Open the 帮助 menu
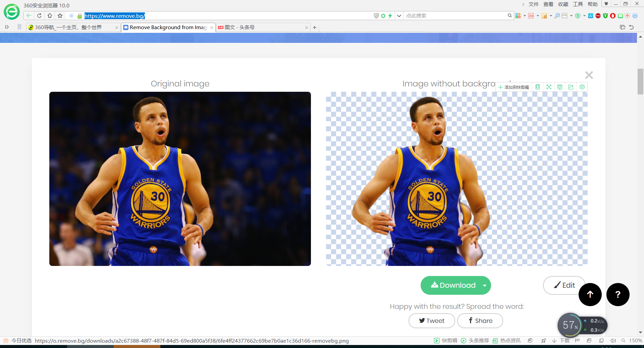 pyautogui.click(x=592, y=4)
